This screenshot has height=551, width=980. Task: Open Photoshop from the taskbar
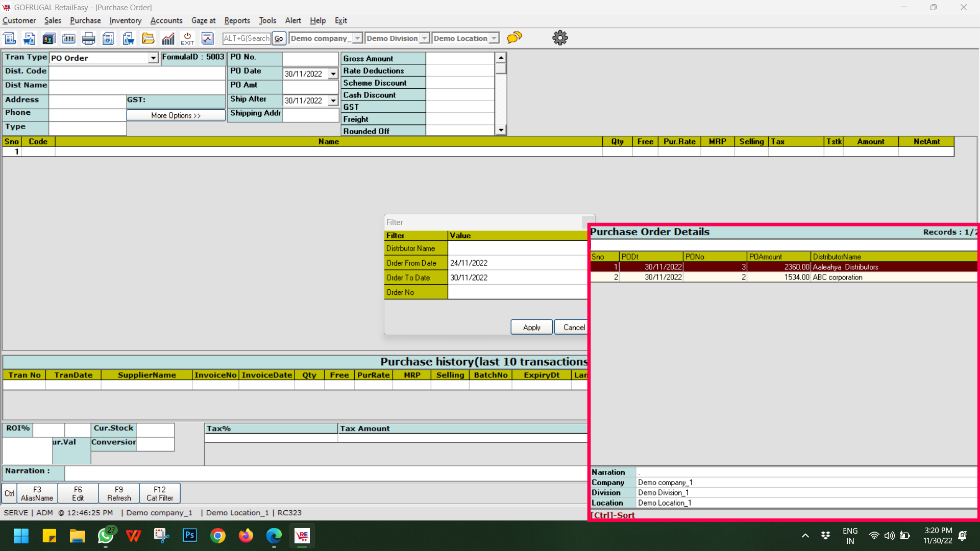click(189, 535)
